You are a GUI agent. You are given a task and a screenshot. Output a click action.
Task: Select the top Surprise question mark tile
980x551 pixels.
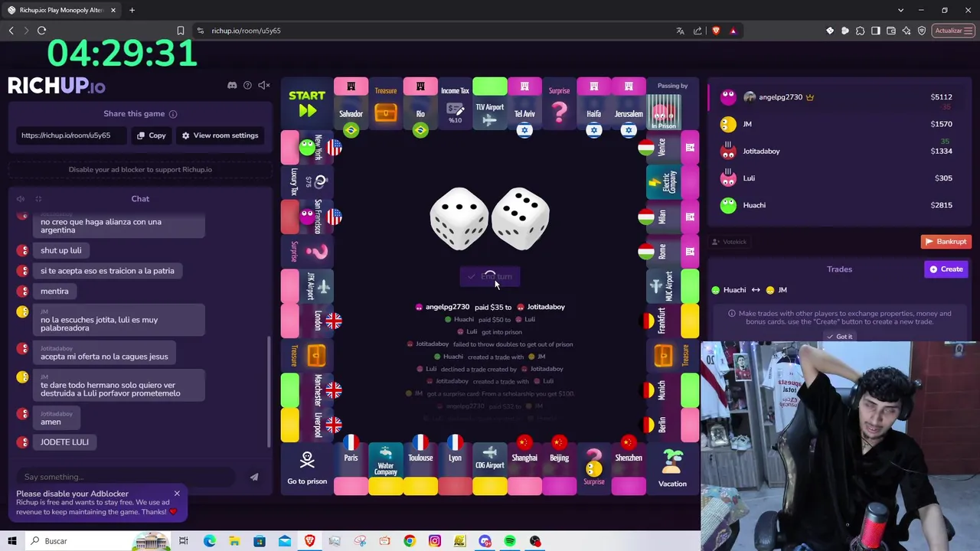pos(560,105)
